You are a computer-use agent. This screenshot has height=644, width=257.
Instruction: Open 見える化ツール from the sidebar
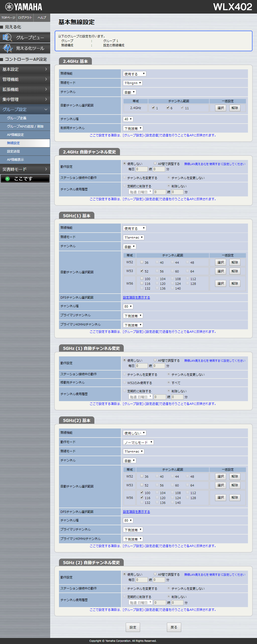(x=25, y=48)
